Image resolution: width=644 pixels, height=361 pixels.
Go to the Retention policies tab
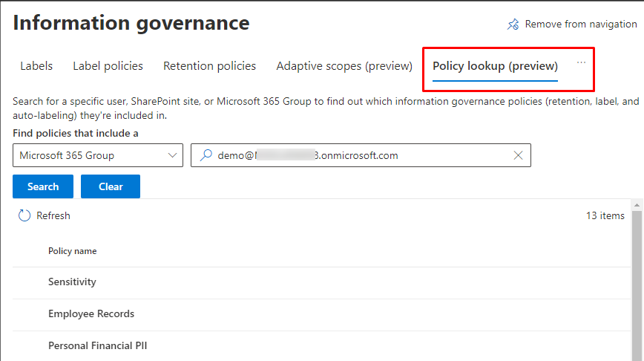pos(209,66)
